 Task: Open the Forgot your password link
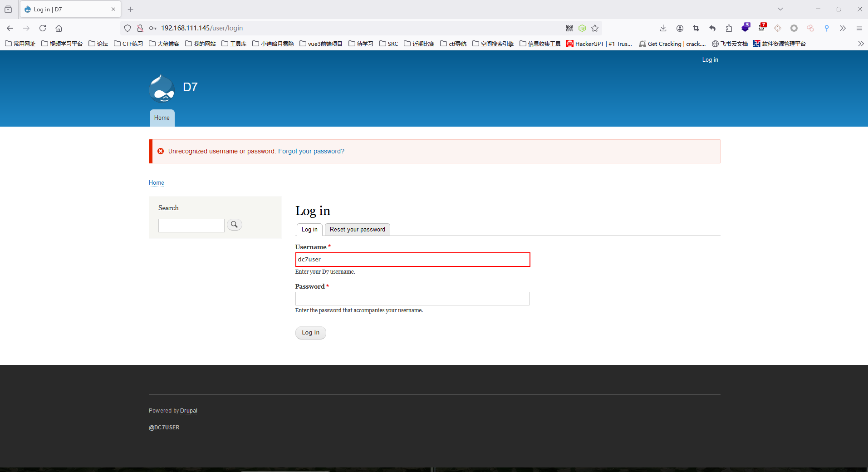[311, 151]
